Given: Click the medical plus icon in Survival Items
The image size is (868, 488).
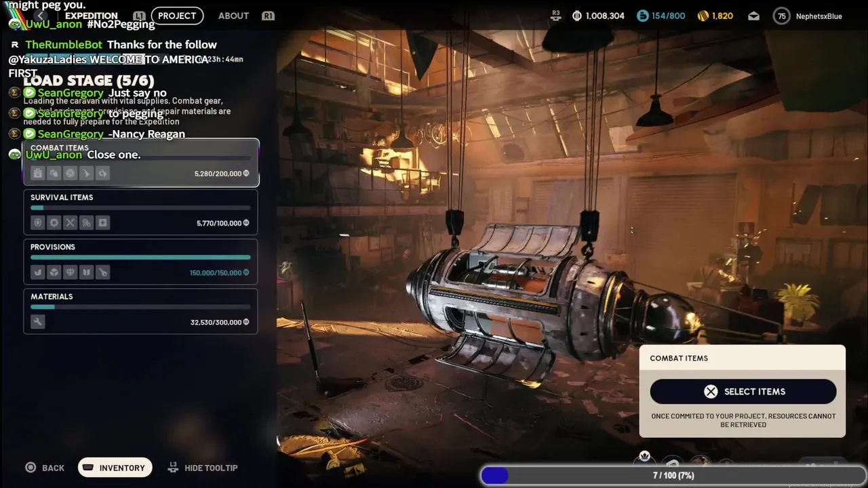Looking at the screenshot, I should coord(103,223).
